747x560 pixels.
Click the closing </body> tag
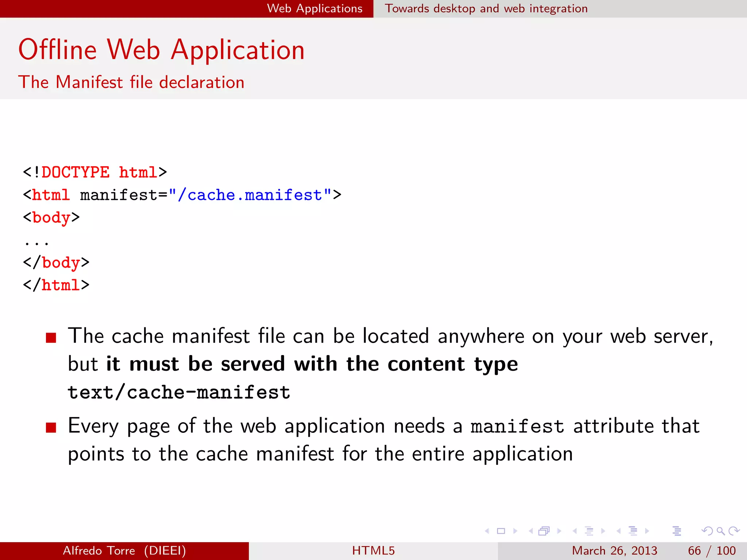pos(56,263)
